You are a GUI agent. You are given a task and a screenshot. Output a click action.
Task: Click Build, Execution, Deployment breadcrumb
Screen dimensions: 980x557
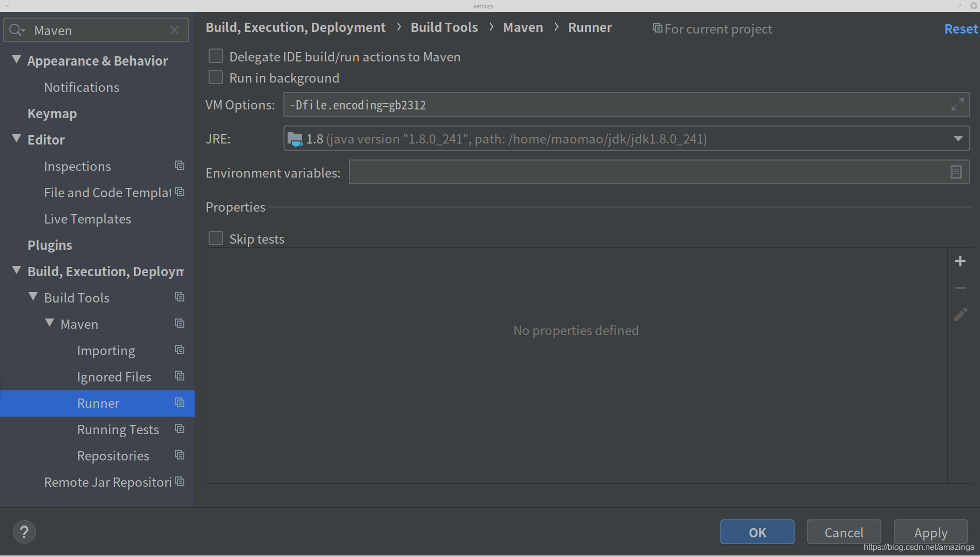tap(295, 27)
